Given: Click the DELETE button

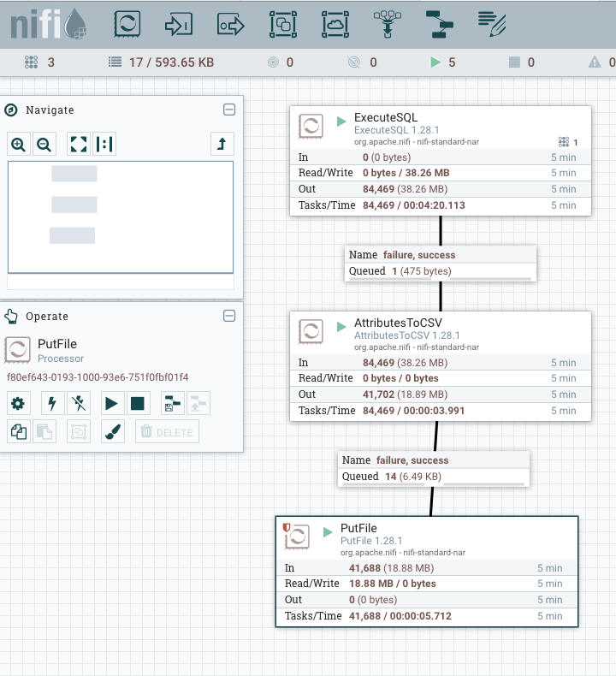Looking at the screenshot, I should coord(167,431).
